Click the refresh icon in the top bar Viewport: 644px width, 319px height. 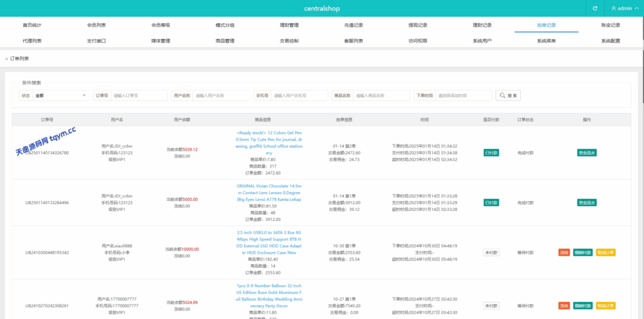tap(595, 8)
